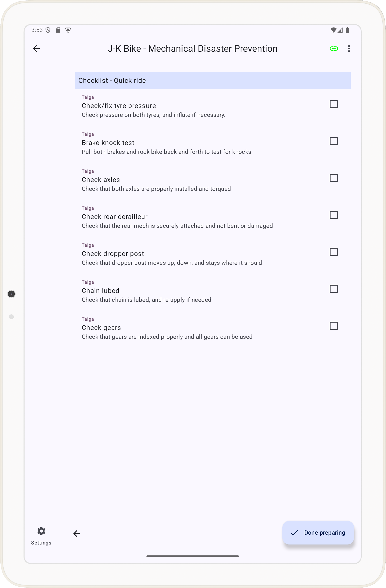Tap the bottom bar back arrow
The height and width of the screenshot is (588, 386).
(x=77, y=534)
